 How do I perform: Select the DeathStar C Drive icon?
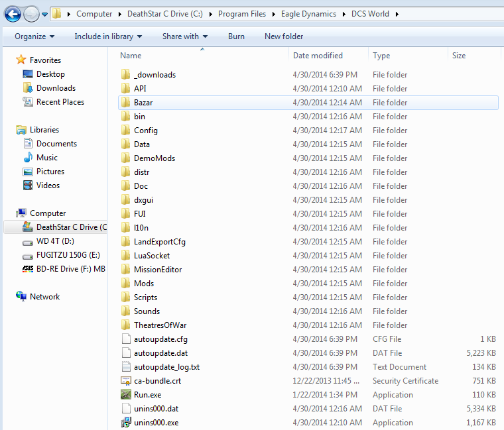point(28,227)
